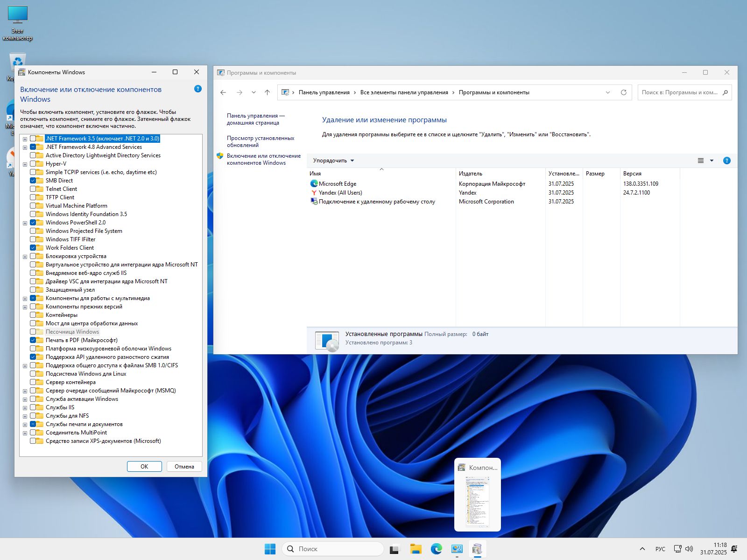Expand the .NET Framework 3.5 tree node
The width and height of the screenshot is (747, 560).
click(25, 139)
